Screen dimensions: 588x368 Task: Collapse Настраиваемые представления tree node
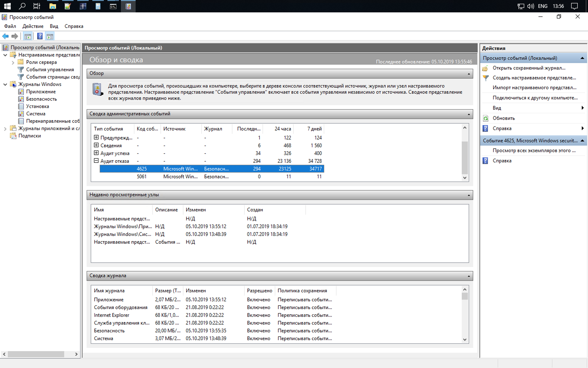(x=5, y=55)
